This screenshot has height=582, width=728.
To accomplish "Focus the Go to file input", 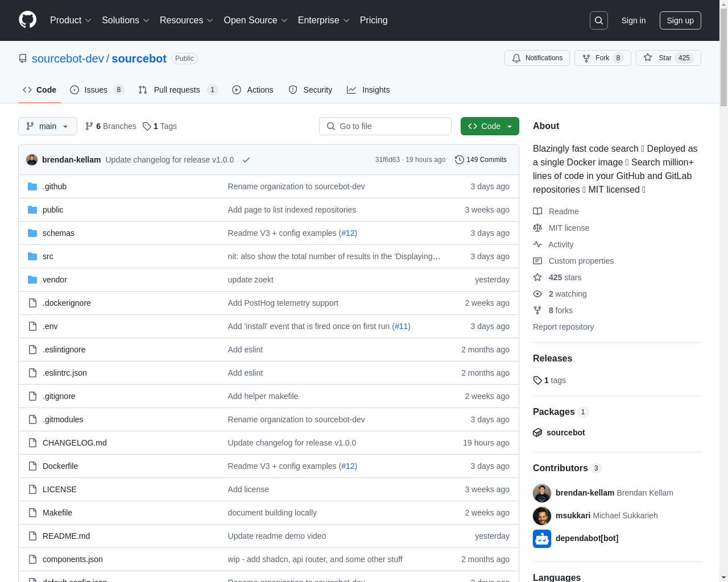I will click(x=385, y=126).
